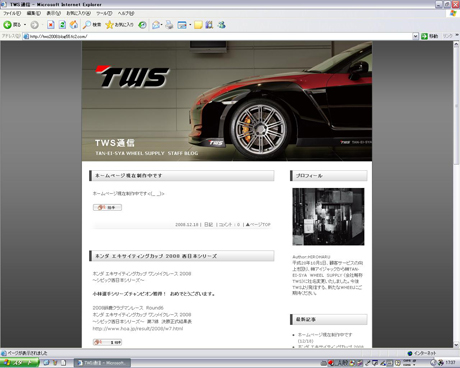Open the Help menu (ヘルプ)
This screenshot has width=460, height=368.
coord(126,13)
